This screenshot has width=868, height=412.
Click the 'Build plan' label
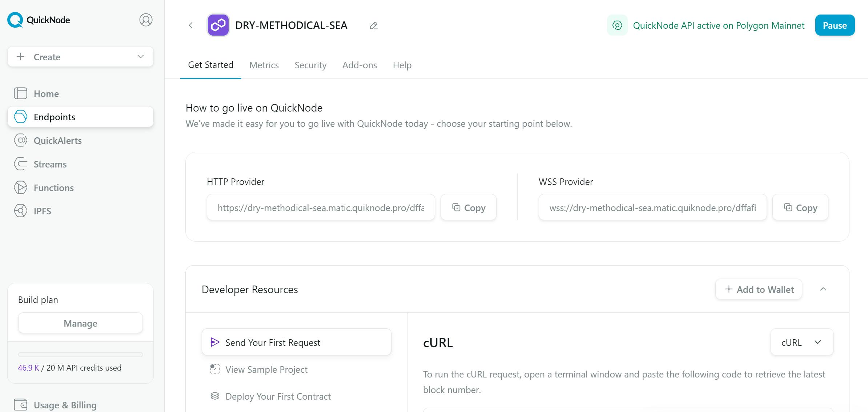(38, 300)
